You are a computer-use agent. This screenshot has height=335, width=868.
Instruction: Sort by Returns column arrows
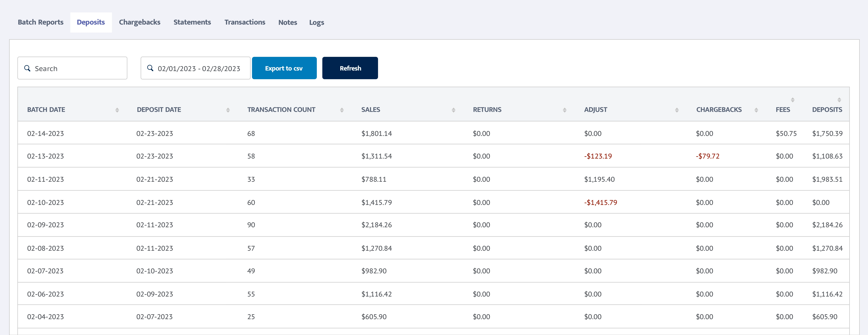coord(564,110)
